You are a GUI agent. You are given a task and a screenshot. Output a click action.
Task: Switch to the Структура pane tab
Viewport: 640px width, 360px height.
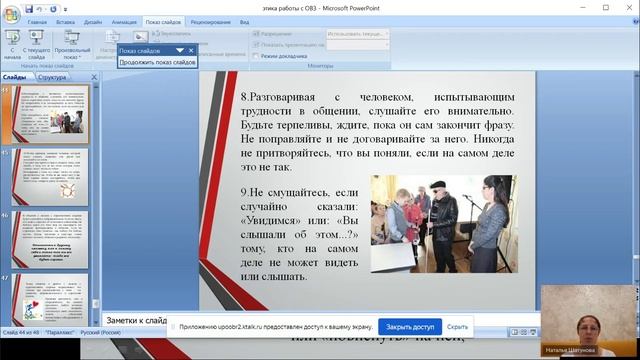click(x=52, y=77)
